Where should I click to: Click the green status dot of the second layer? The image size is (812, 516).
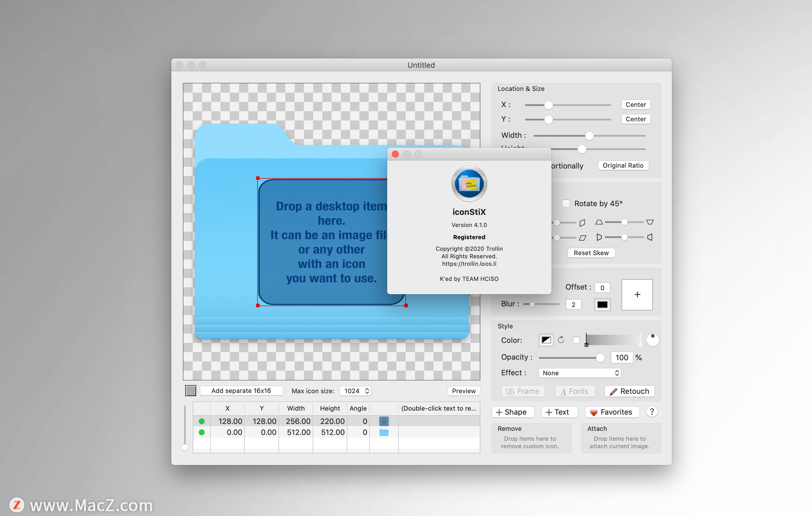(202, 432)
